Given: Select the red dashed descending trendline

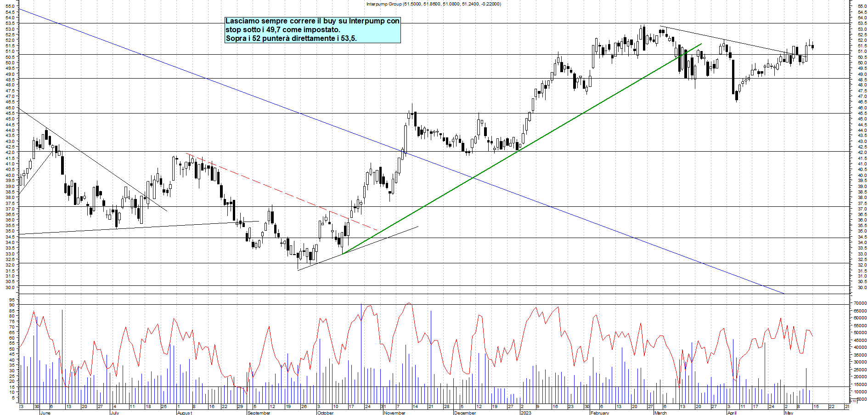Looking at the screenshot, I should (x=281, y=191).
